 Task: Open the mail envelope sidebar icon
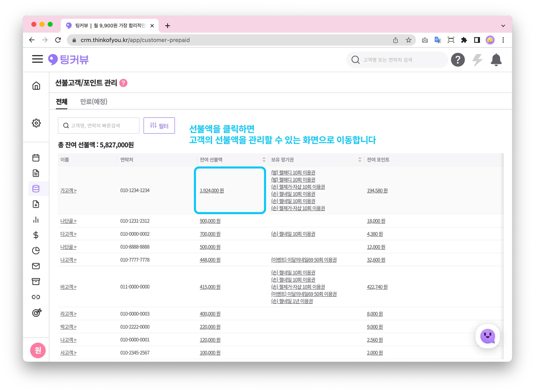(36, 266)
